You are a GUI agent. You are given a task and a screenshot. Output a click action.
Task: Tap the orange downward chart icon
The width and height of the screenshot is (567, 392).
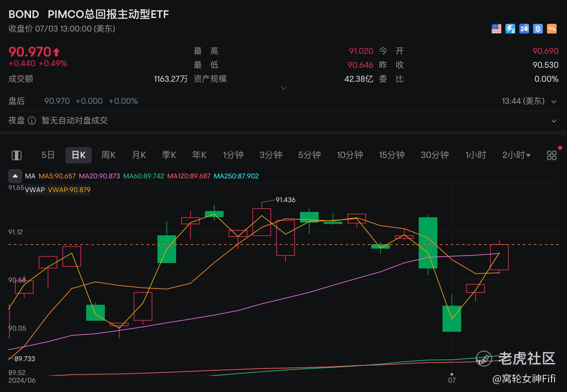552,29
